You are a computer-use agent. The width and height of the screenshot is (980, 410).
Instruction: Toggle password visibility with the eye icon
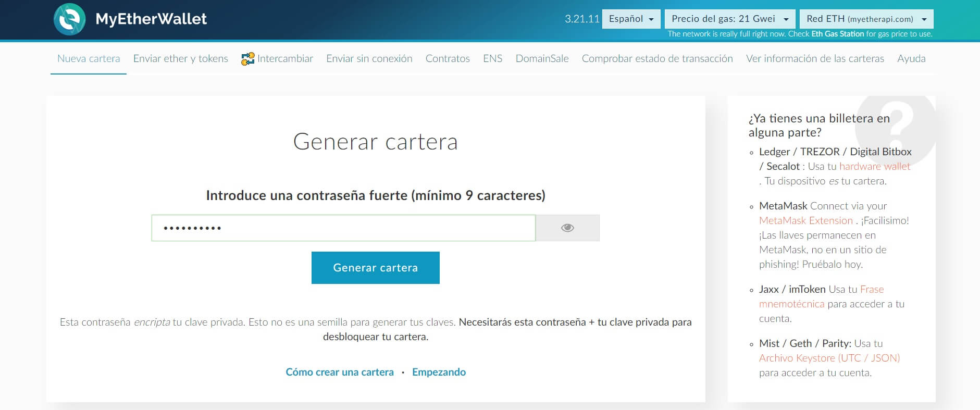(567, 228)
